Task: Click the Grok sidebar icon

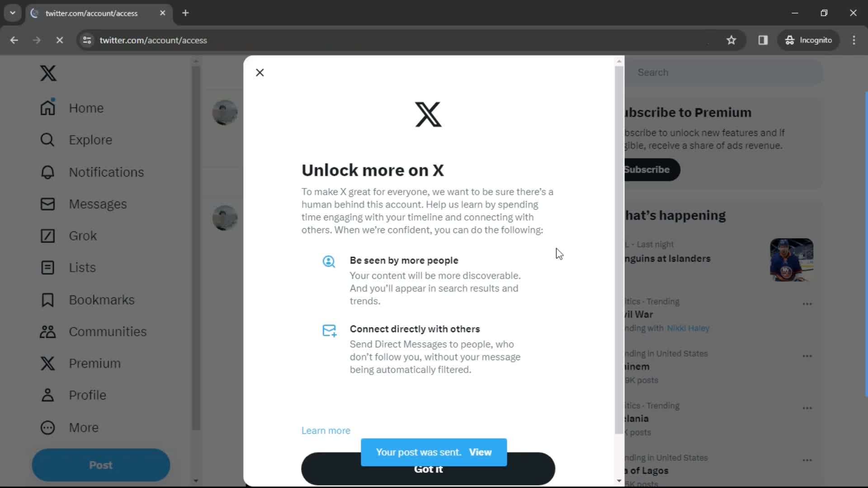Action: click(47, 235)
